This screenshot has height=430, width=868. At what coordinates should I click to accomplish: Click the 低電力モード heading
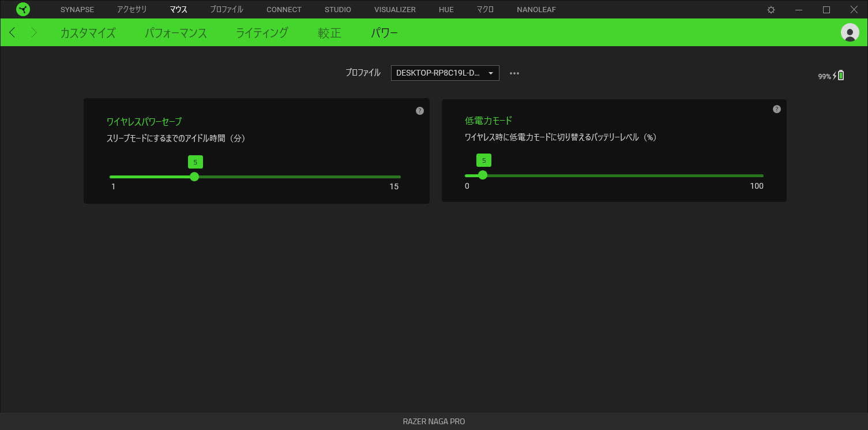tap(489, 120)
